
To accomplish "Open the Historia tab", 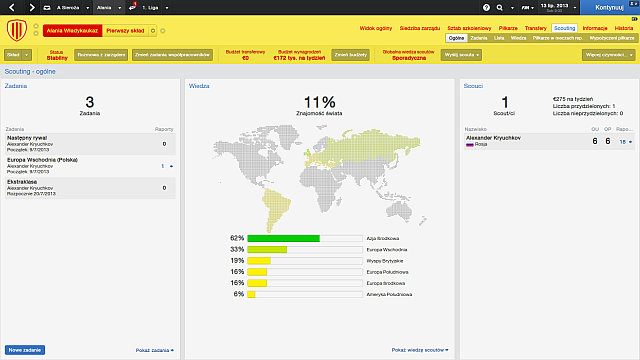I will click(x=624, y=28).
